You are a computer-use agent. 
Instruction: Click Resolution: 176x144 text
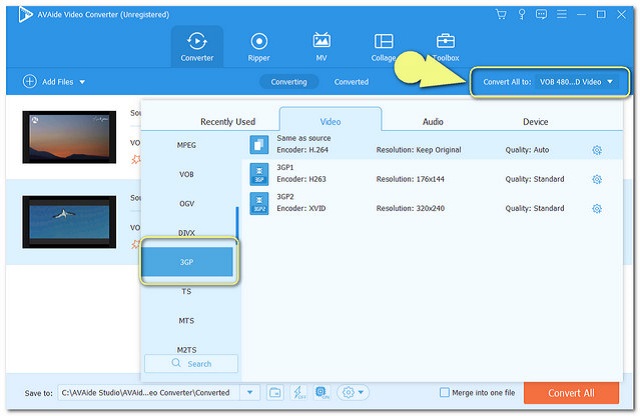pyautogui.click(x=410, y=179)
